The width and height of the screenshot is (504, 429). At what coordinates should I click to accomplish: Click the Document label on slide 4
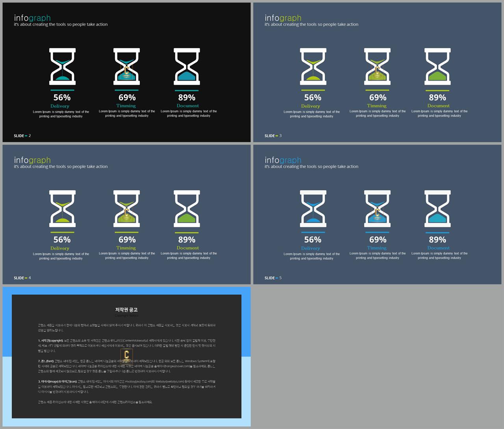[188, 248]
